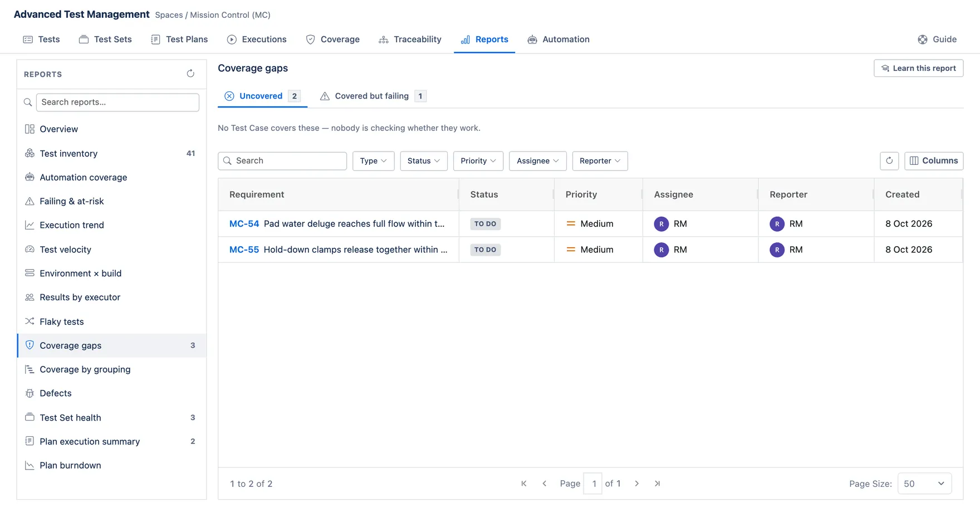Switch to Covered but failing tab
The height and width of the screenshot is (508, 980).
[x=373, y=96]
